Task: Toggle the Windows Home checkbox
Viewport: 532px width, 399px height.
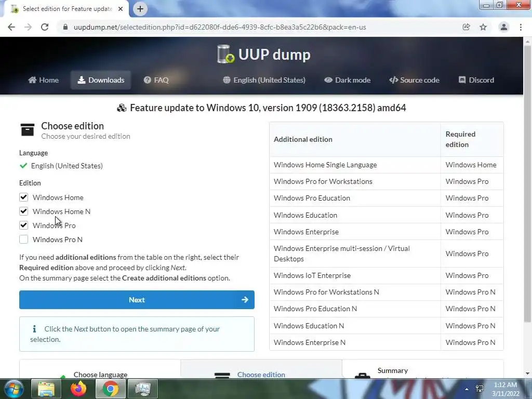Action: click(x=23, y=197)
